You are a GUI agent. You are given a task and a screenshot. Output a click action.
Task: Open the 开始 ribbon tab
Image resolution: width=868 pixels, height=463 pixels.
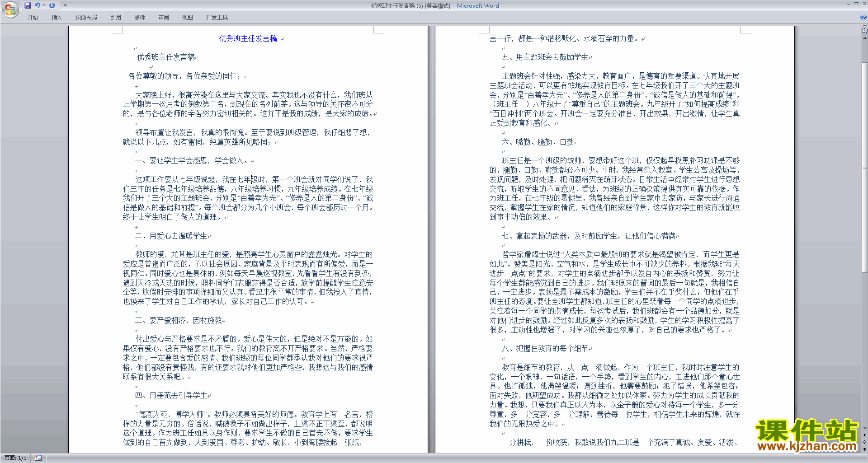tap(33, 18)
